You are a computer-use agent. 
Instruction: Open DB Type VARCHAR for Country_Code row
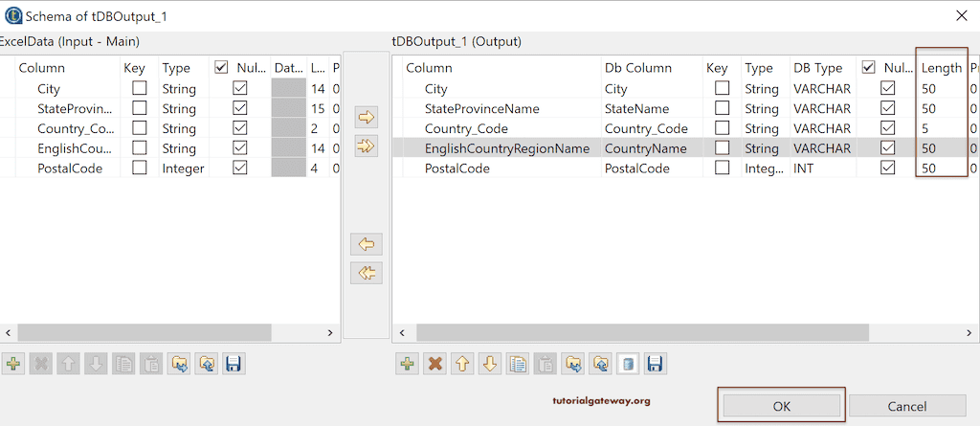(822, 129)
